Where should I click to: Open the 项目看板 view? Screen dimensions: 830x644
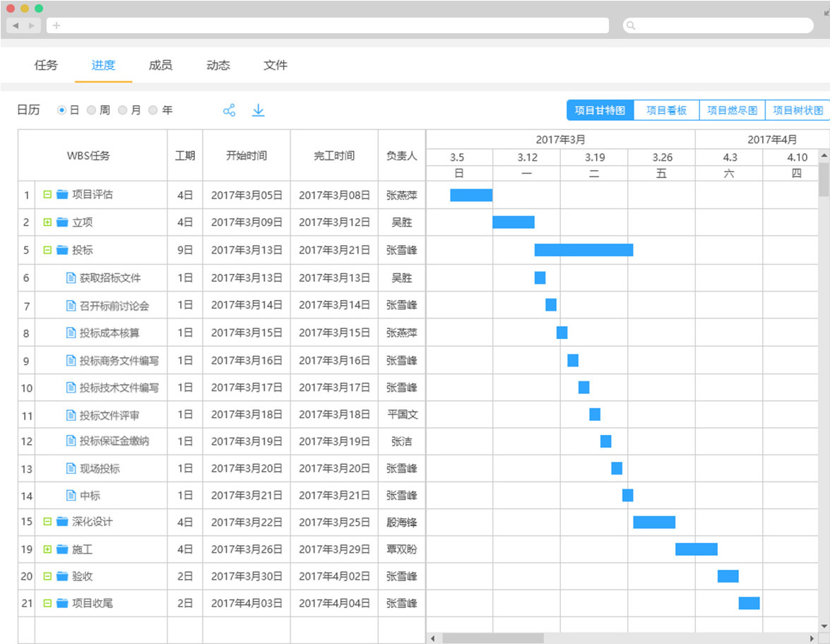666,110
